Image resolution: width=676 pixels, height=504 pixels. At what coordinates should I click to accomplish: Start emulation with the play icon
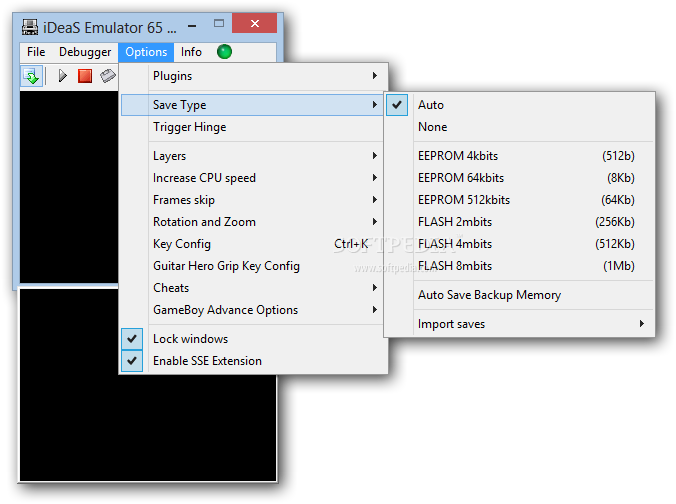pos(63,76)
